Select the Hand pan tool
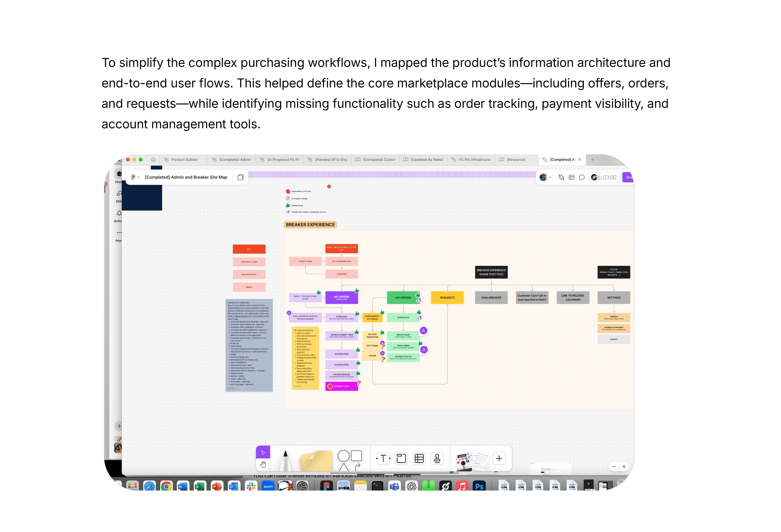Screen dimensions: 781x532 [263, 465]
